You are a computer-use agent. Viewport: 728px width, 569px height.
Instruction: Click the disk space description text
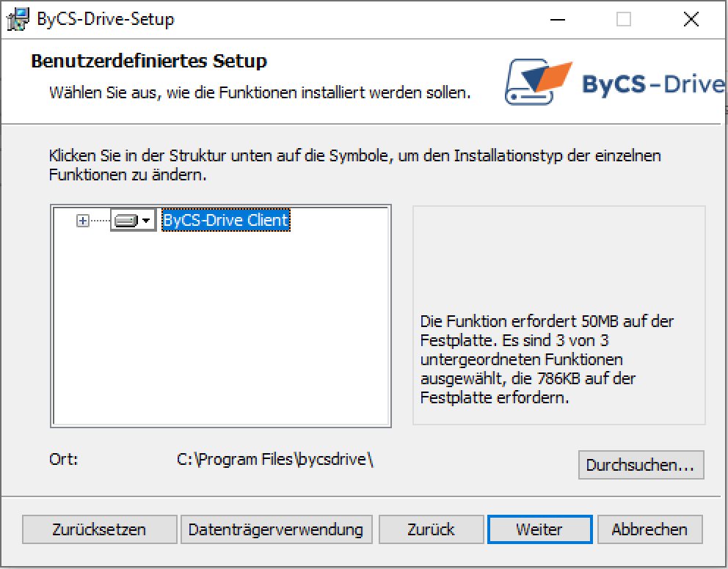pos(547,359)
